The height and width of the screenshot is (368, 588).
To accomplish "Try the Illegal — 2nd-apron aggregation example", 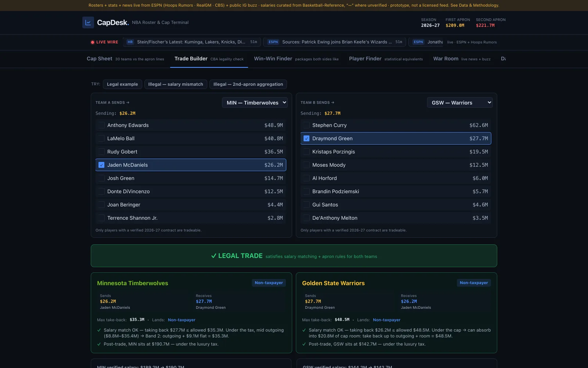I will 248,84.
